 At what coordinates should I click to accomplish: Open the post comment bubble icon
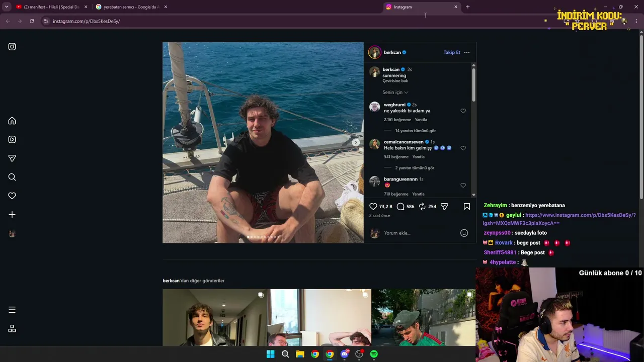(x=400, y=206)
